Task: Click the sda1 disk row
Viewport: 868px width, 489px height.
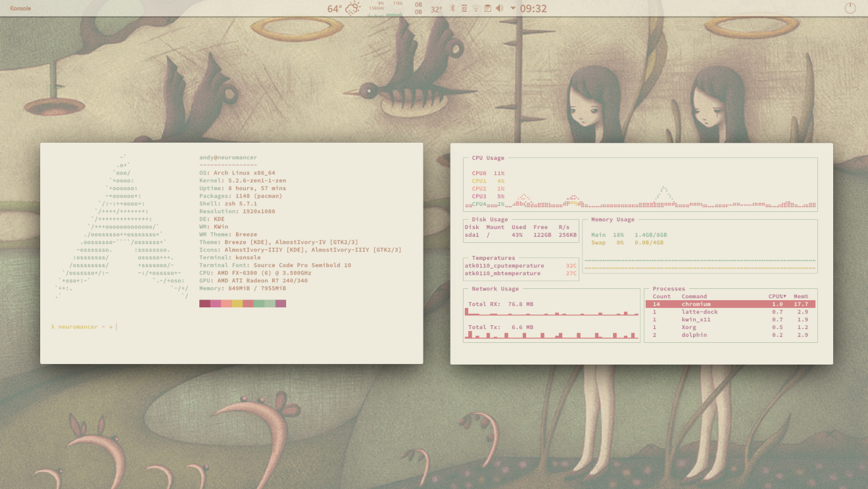Action: 521,235
